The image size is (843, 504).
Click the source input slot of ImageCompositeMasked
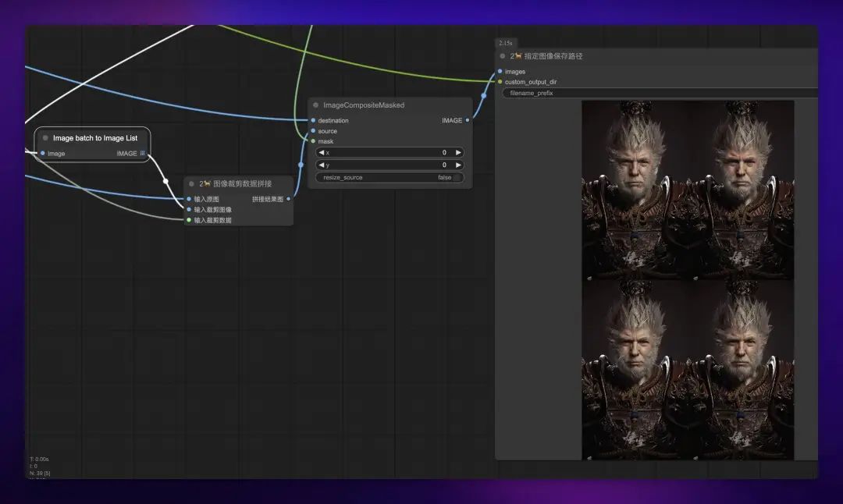313,131
